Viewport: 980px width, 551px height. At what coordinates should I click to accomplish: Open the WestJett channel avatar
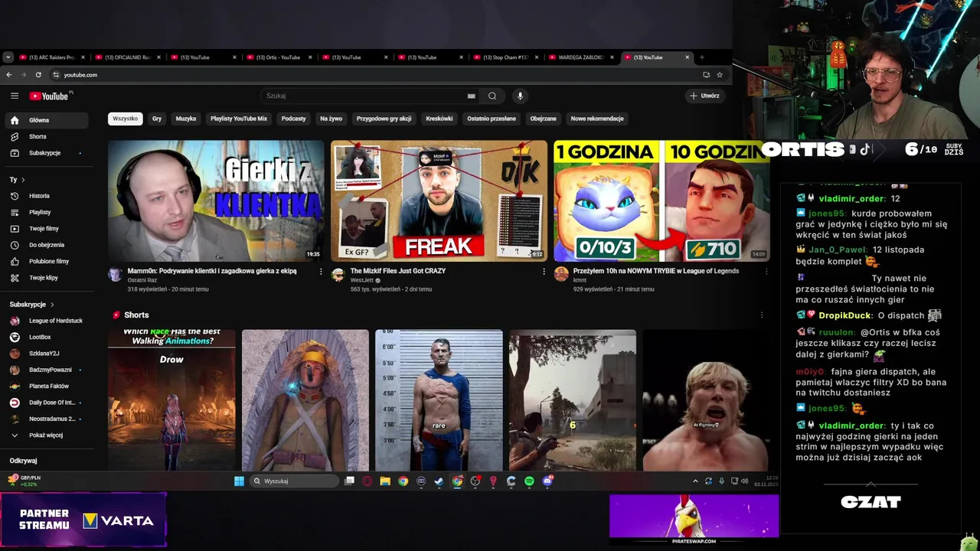point(338,275)
